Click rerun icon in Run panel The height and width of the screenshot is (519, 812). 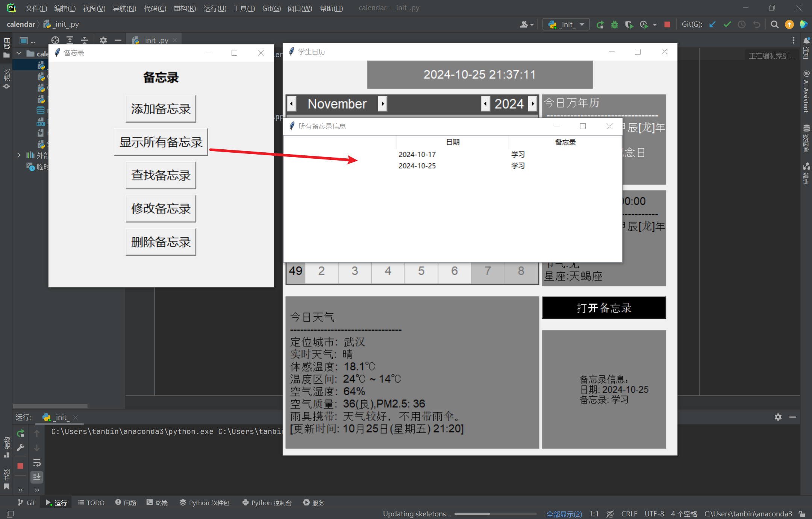point(21,433)
